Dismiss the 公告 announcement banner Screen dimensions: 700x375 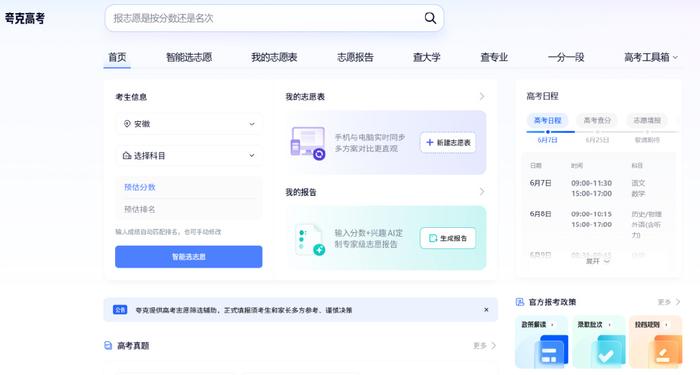tap(486, 310)
